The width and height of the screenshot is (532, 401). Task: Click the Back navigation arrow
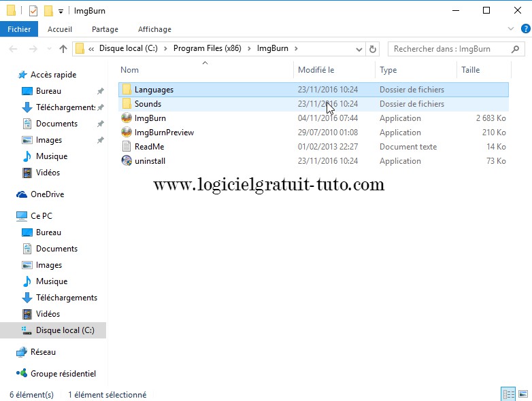click(13, 49)
